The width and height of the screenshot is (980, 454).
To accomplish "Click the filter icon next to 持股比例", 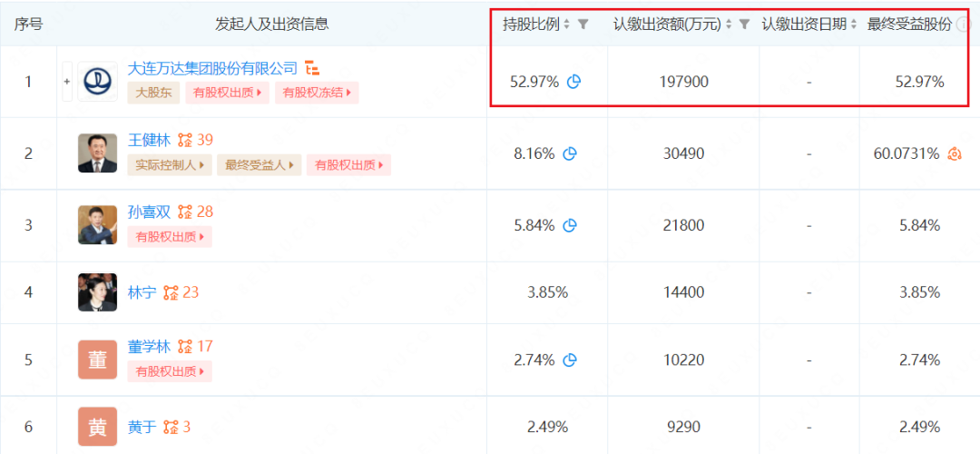I will click(x=583, y=25).
